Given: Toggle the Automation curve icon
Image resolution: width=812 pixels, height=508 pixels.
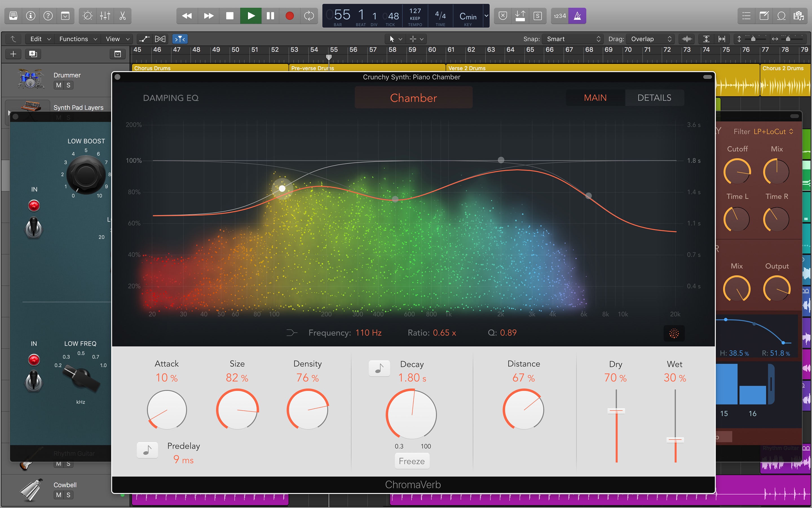Looking at the screenshot, I should tap(144, 39).
